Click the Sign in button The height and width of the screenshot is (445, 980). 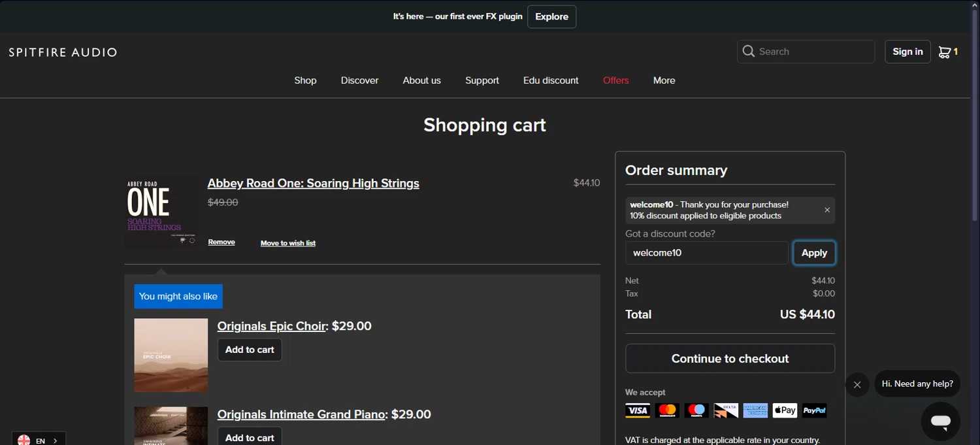click(907, 52)
